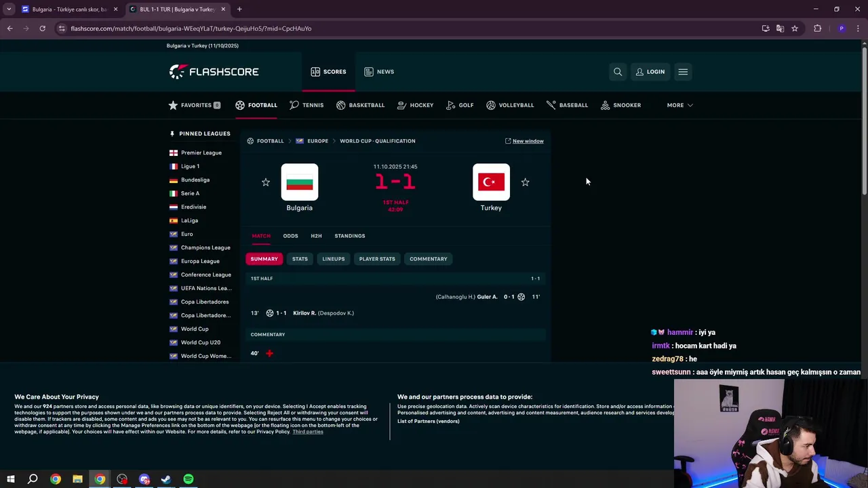Bookmark page with address bar star
Screen dimensions: 868x488
tap(795, 28)
